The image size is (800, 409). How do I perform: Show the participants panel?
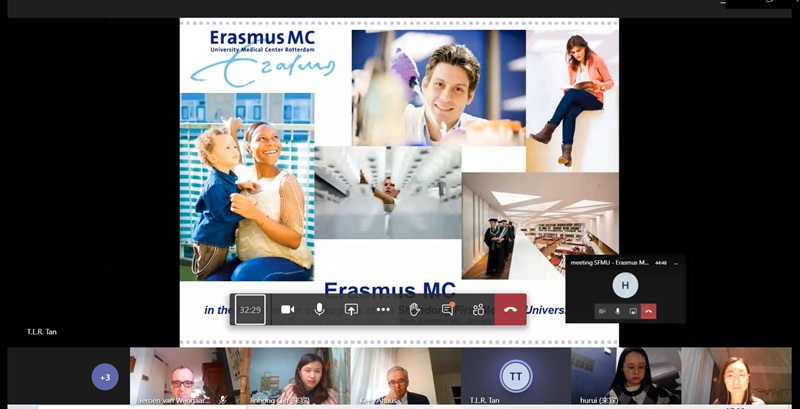pos(479,310)
